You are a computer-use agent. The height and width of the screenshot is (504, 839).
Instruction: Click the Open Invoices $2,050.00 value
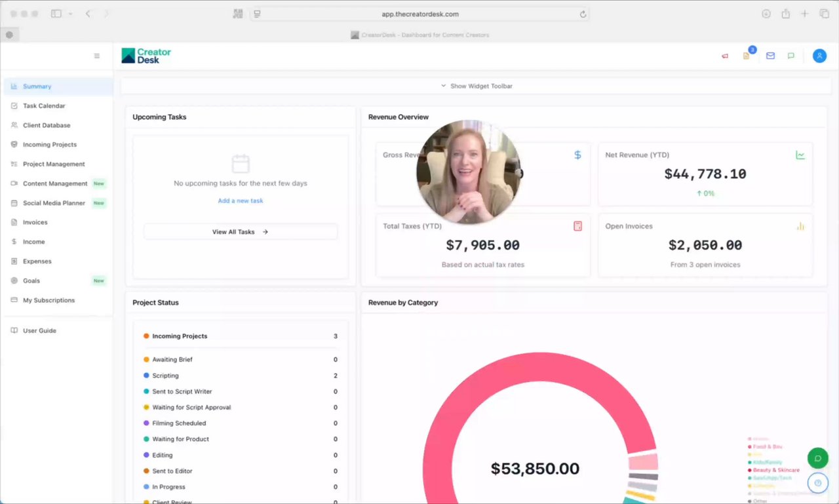(x=705, y=245)
